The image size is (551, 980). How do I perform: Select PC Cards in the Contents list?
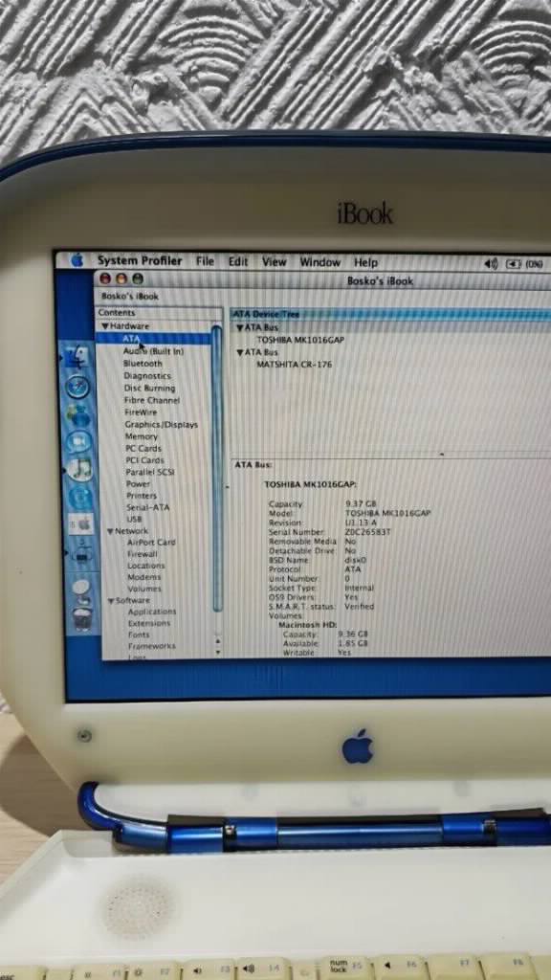pos(143,448)
